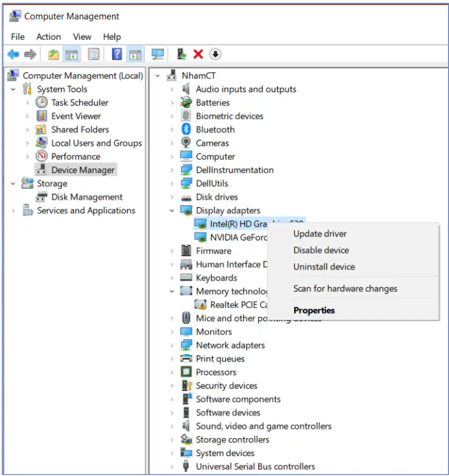Click the Firmware category icon

[186, 251]
